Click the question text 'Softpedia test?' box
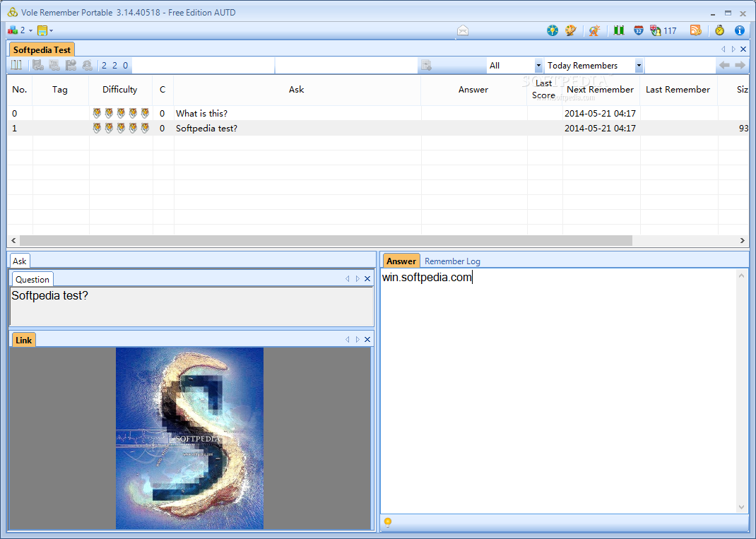 [x=192, y=307]
